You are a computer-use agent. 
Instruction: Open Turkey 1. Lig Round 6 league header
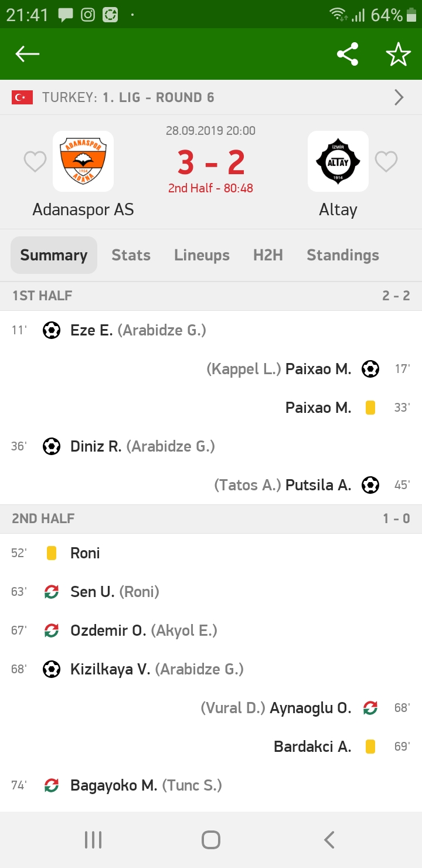pyautogui.click(x=129, y=97)
